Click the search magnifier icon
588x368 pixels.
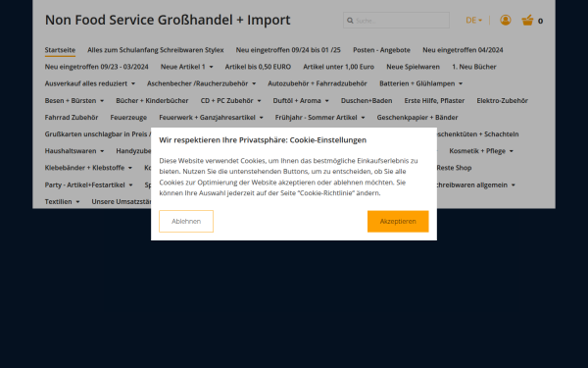(350, 21)
